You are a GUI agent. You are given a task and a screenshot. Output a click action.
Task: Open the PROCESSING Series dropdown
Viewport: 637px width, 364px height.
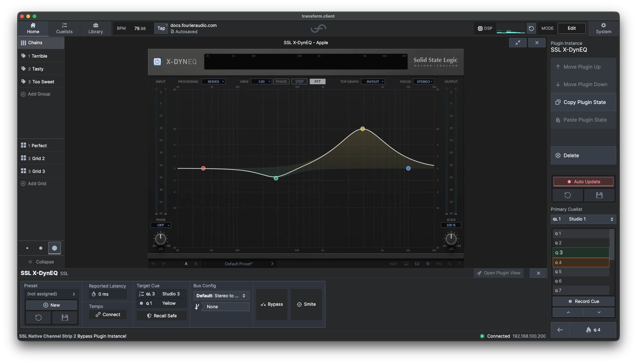click(213, 81)
